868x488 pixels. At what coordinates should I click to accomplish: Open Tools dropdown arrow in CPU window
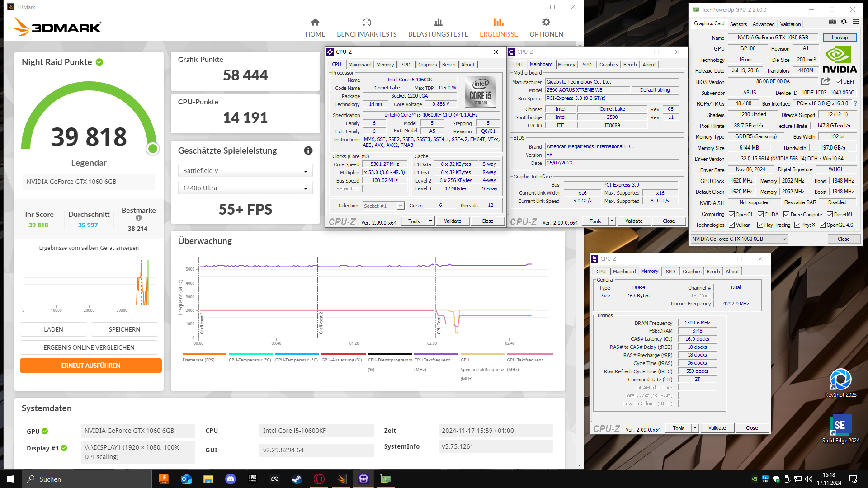click(430, 221)
